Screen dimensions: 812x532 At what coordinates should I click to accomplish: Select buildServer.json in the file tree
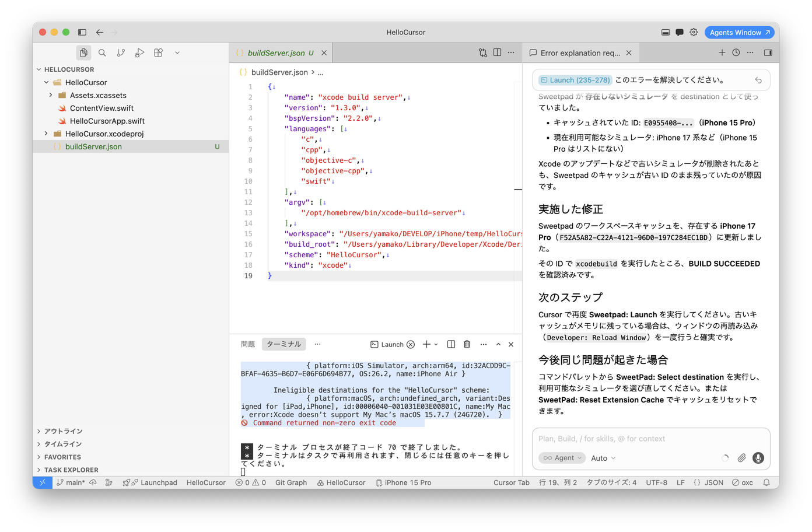coord(131,146)
